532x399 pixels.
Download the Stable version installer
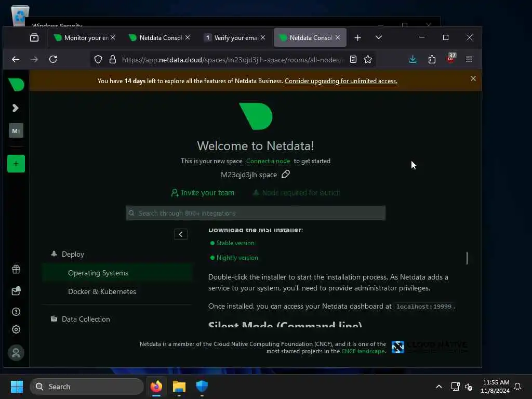(235, 243)
